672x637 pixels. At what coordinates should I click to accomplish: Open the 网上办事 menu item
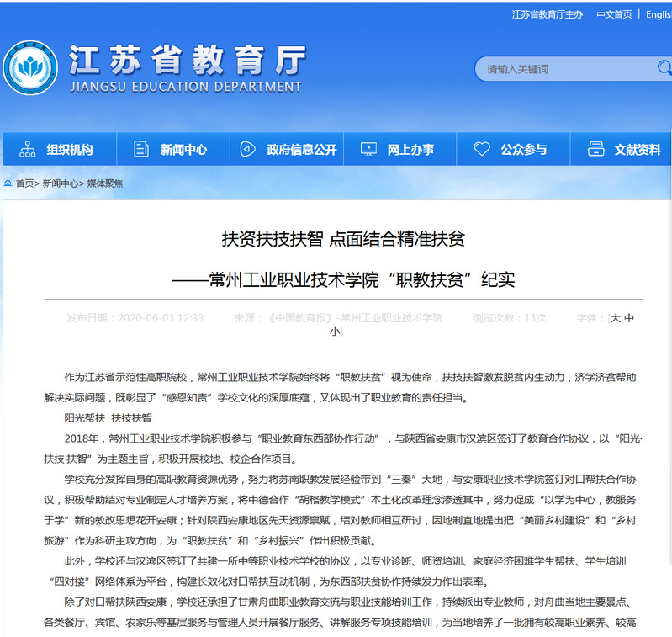[410, 150]
